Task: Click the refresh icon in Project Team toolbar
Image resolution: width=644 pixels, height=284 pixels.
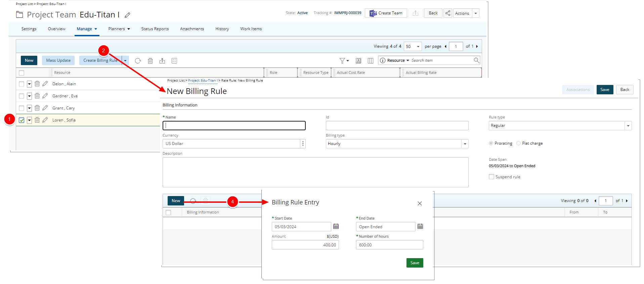Action: 138,61
